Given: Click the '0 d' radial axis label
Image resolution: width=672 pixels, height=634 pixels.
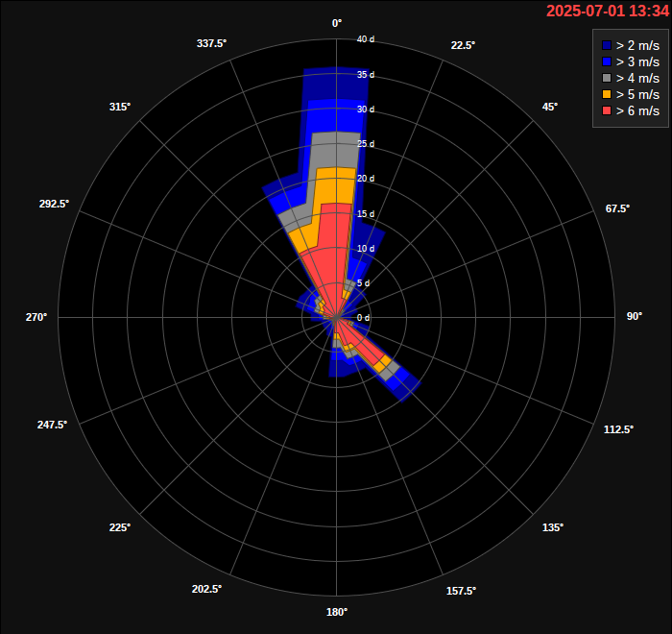Looking at the screenshot, I should click(364, 317).
